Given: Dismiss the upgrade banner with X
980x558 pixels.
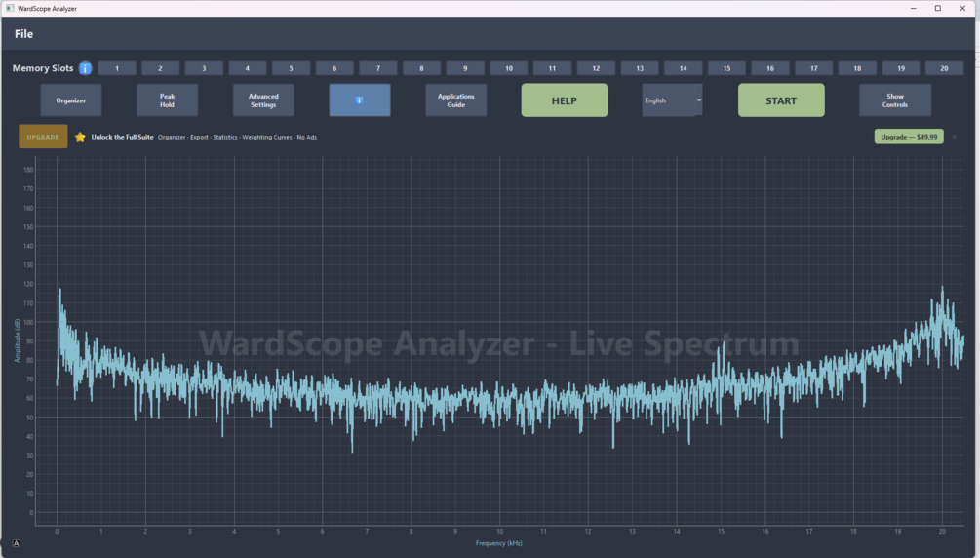Looking at the screenshot, I should point(955,137).
